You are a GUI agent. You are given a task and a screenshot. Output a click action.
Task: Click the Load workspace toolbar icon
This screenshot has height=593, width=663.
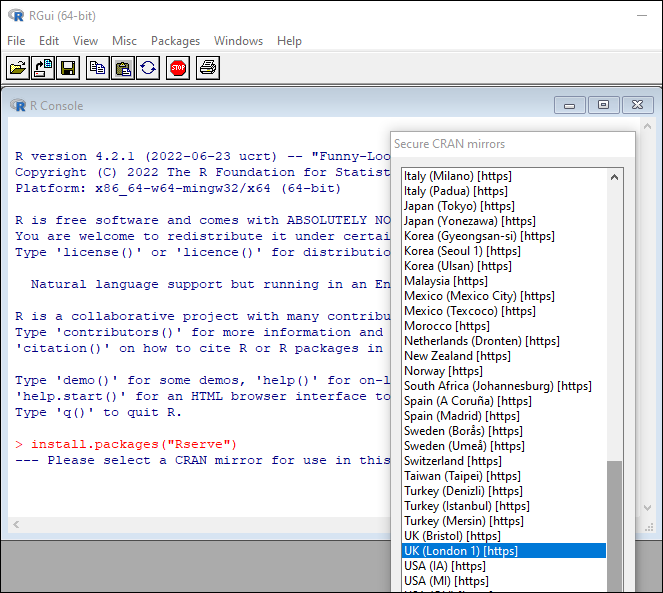click(43, 68)
